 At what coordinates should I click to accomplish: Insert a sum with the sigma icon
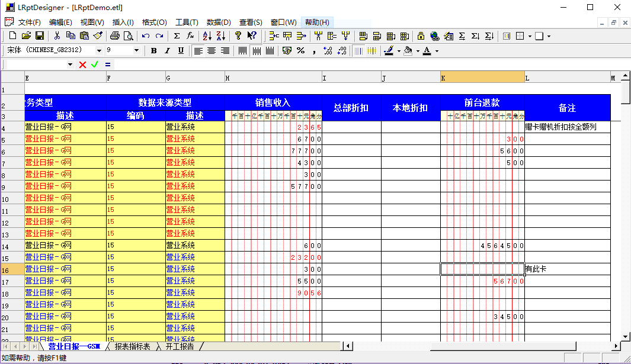(177, 36)
